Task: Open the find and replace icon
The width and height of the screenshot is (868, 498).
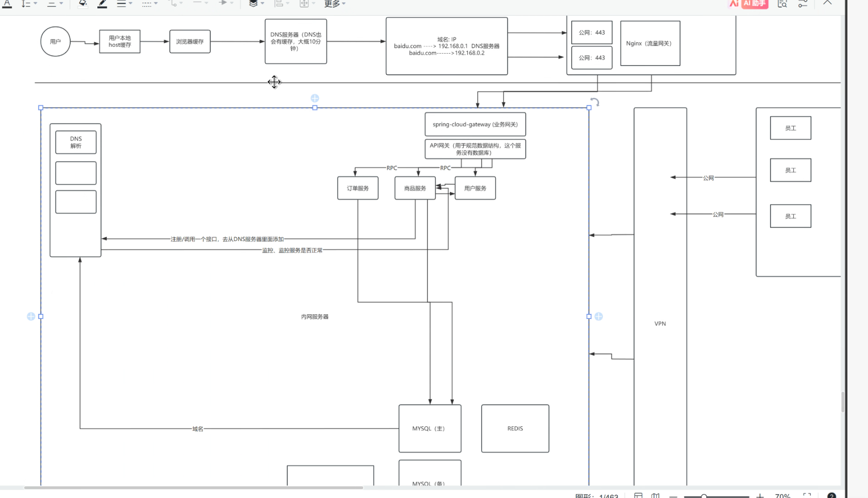Action: tap(782, 4)
